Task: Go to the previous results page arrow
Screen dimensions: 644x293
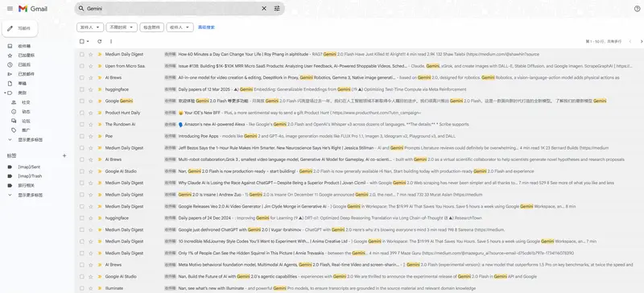Action: [x=630, y=42]
